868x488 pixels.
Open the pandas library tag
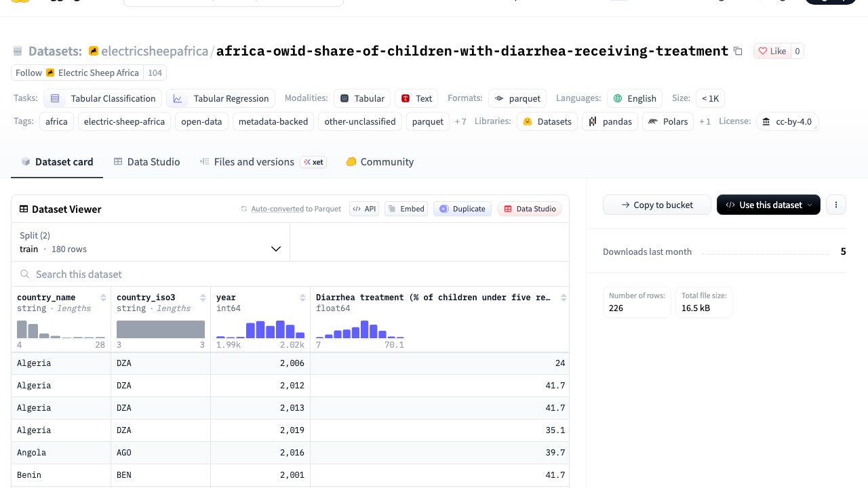610,121
